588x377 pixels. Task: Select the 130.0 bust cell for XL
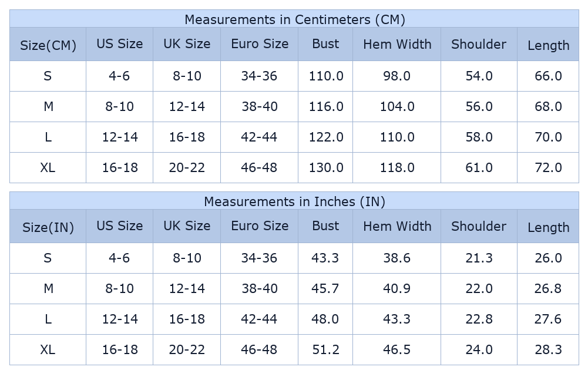pyautogui.click(x=325, y=167)
